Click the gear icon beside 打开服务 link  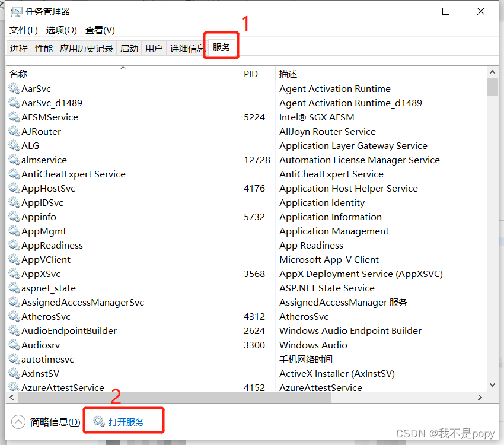point(99,421)
